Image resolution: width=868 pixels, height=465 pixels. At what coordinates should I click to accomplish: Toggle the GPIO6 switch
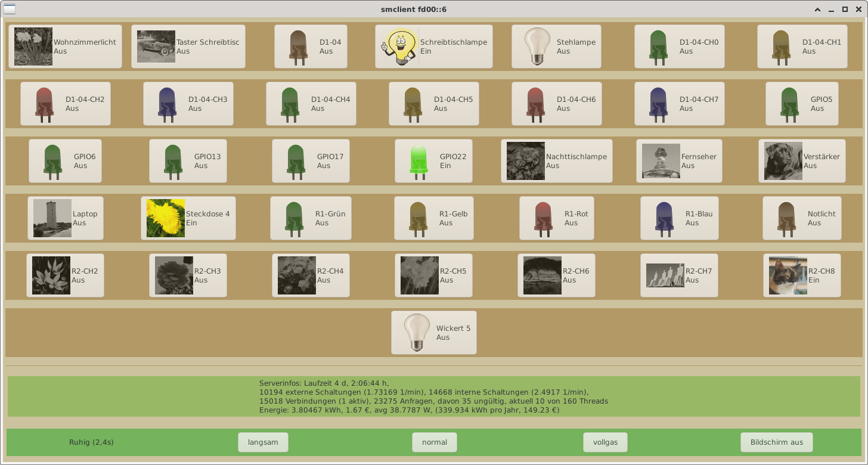(66, 161)
